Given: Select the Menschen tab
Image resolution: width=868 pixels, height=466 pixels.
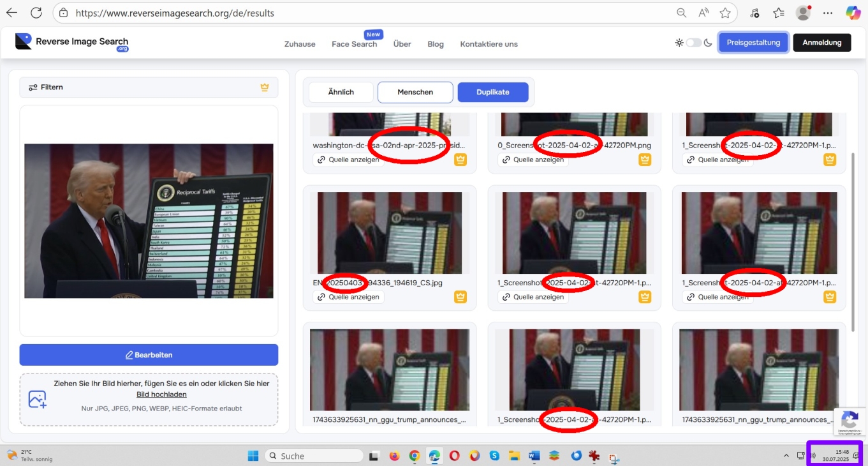Looking at the screenshot, I should pos(415,92).
